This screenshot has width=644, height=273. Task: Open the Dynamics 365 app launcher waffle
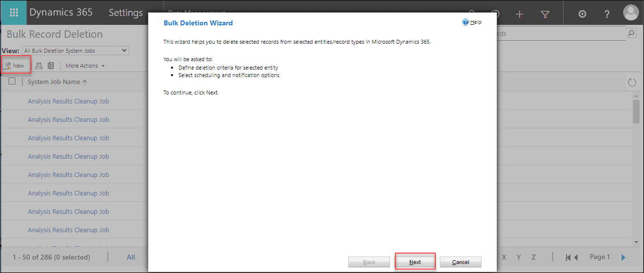click(14, 13)
